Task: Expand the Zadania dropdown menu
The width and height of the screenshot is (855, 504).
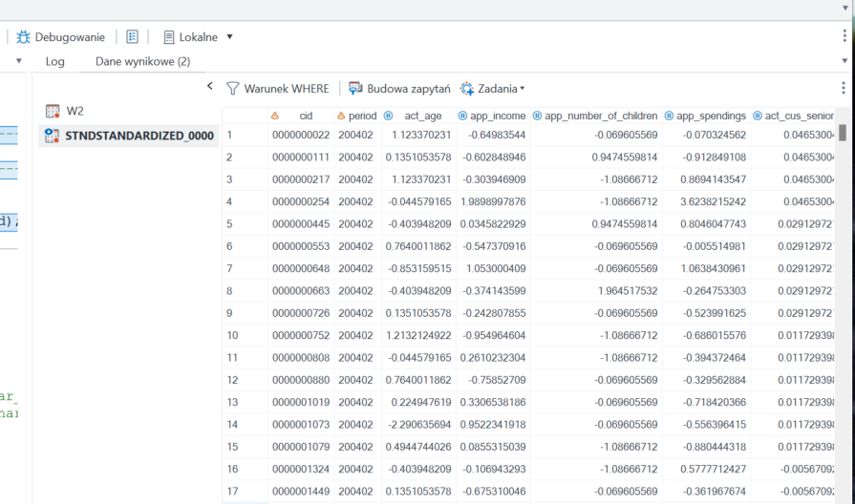Action: pos(493,89)
